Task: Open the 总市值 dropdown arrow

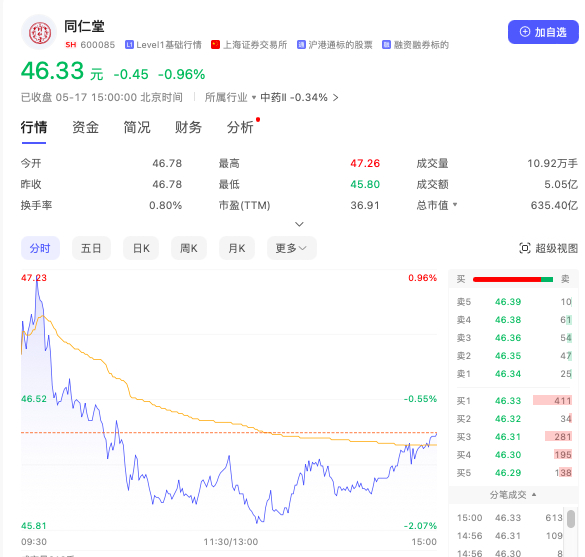Action: click(455, 205)
